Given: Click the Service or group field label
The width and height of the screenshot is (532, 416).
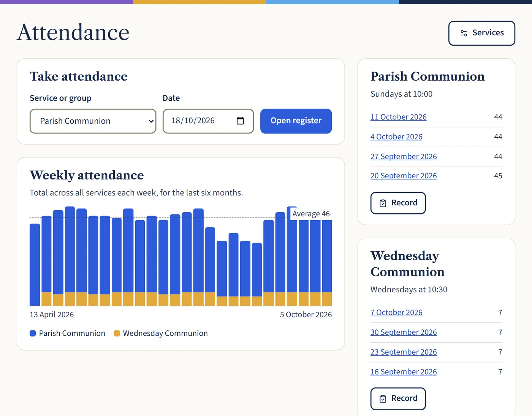Looking at the screenshot, I should tap(60, 98).
